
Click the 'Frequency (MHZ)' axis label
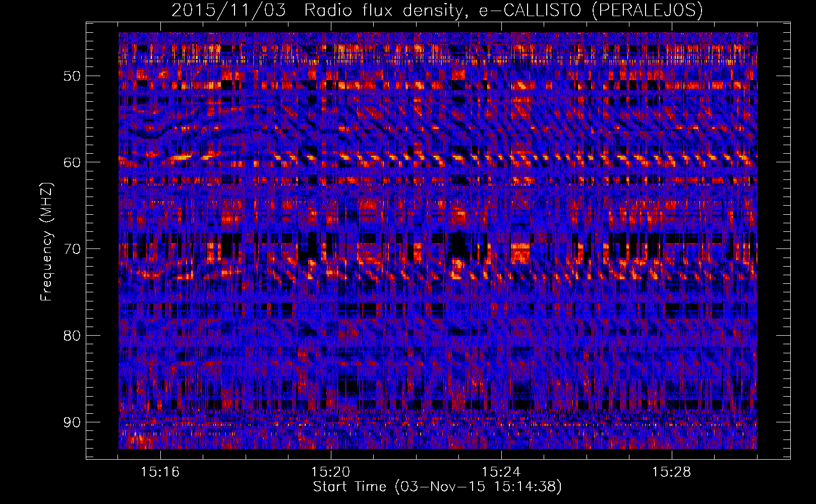46,242
